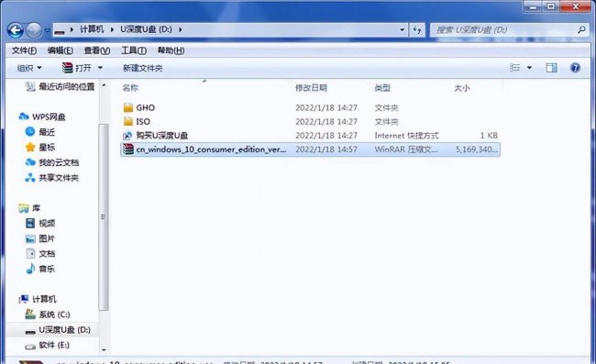Screen dimensions: 596x364
Task: Open the 音乐 library
Action: click(x=40, y=269)
